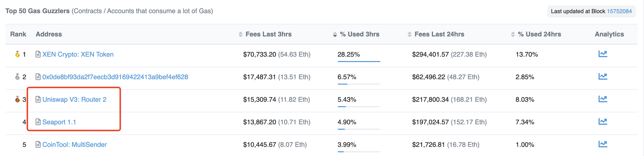
Task: Open analytics chart icon for rank 2 address
Action: pyautogui.click(x=602, y=77)
